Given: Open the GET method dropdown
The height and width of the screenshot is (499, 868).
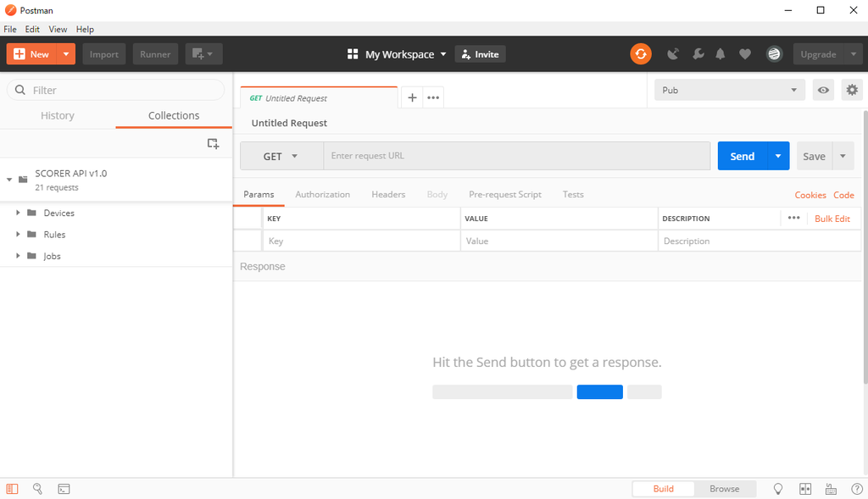Looking at the screenshot, I should click(281, 156).
